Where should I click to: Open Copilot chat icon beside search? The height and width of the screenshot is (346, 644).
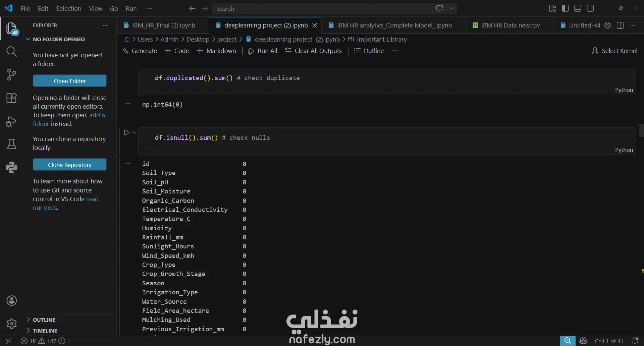[440, 8]
